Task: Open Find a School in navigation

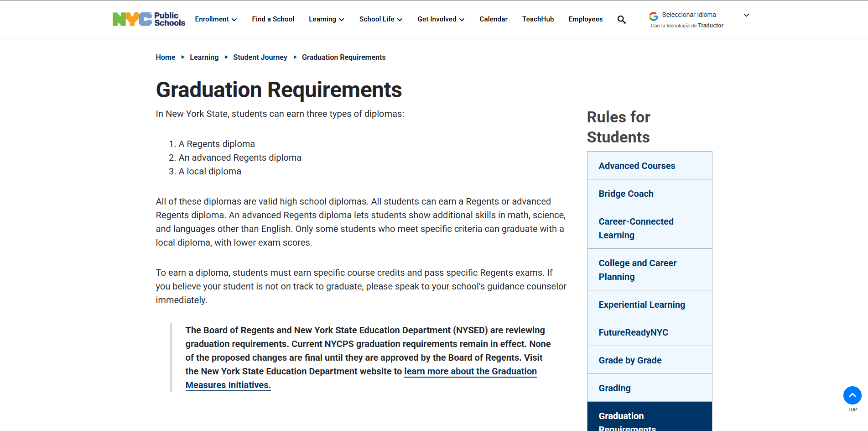Action: [x=273, y=19]
